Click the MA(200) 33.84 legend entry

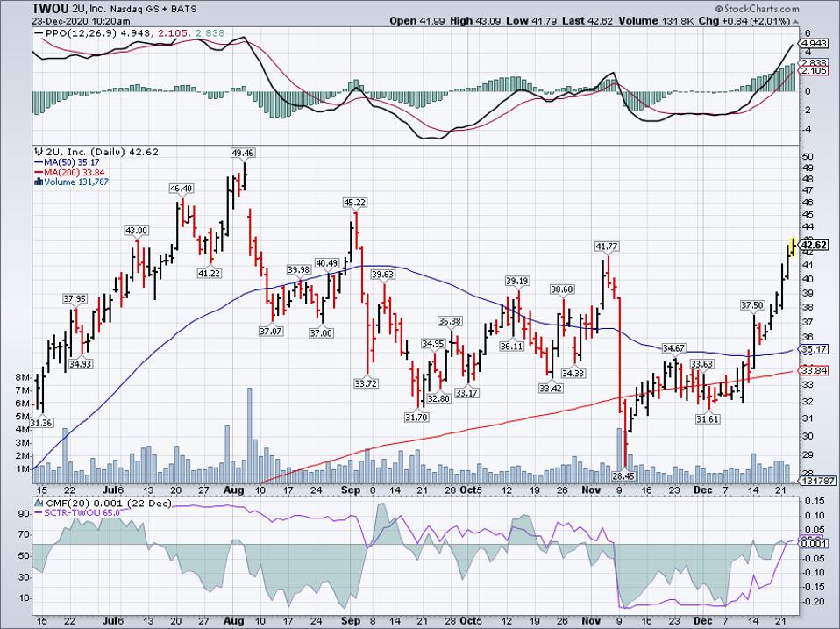(74, 172)
